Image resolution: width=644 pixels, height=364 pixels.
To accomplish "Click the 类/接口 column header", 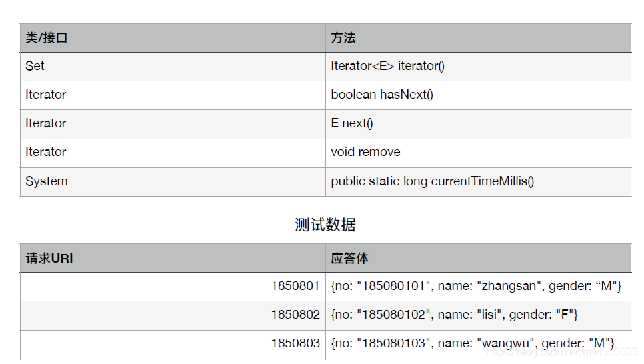I will coord(173,38).
